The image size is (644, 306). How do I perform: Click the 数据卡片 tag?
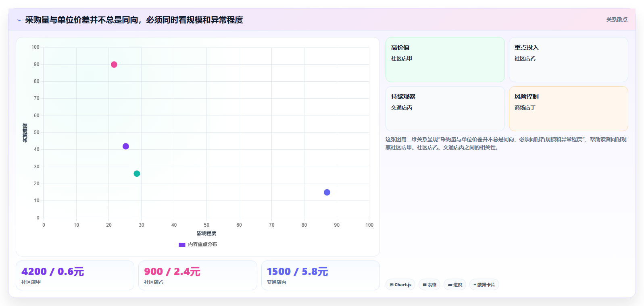tap(484, 285)
